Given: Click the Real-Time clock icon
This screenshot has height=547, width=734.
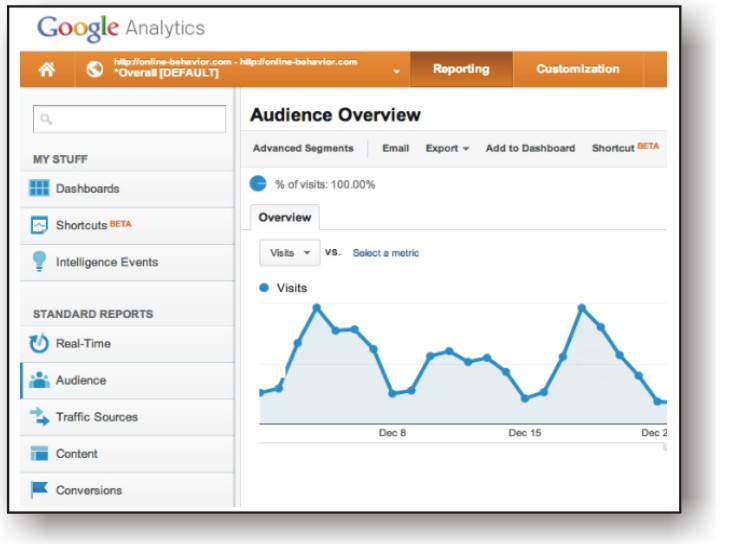Looking at the screenshot, I should point(39,343).
